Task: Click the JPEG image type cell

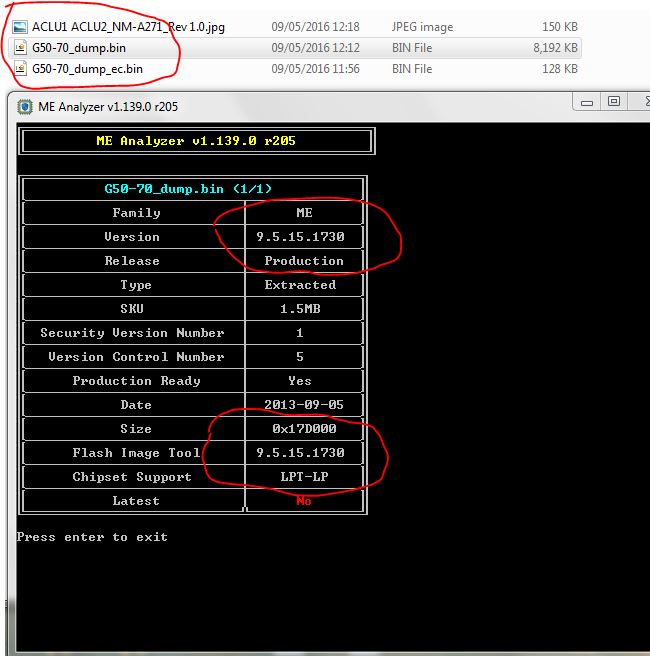Action: tap(422, 27)
